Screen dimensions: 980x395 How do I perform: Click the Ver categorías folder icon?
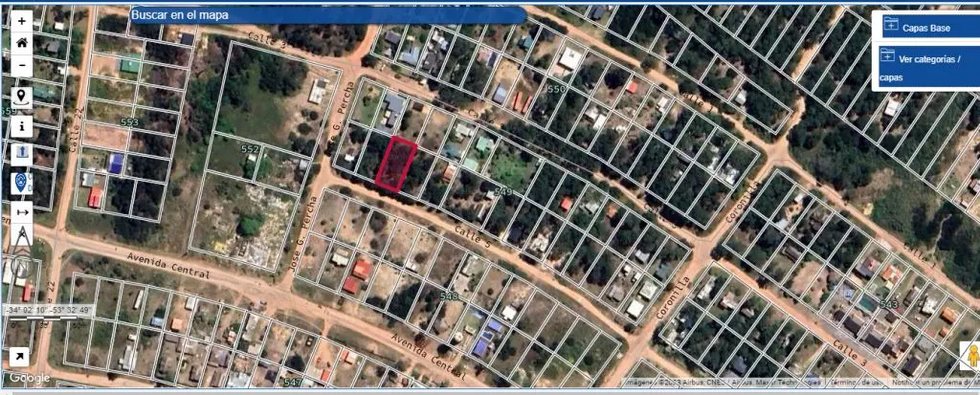[x=887, y=55]
